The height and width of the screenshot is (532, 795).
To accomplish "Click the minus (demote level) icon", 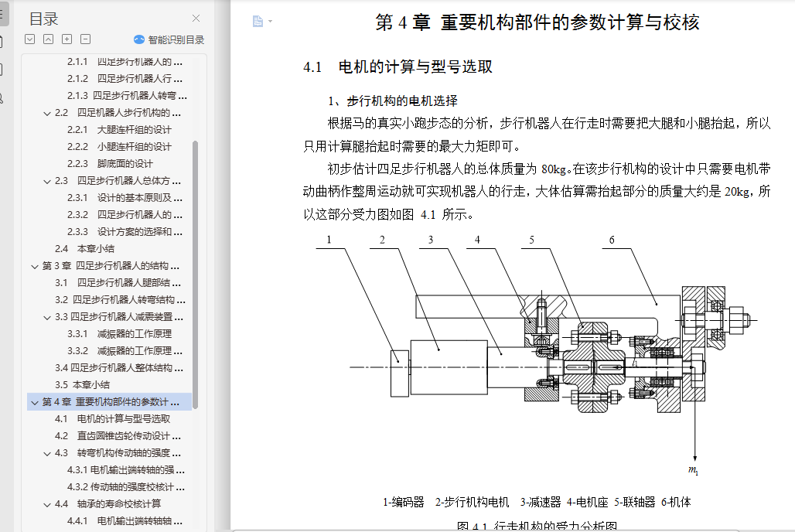I will point(86,39).
